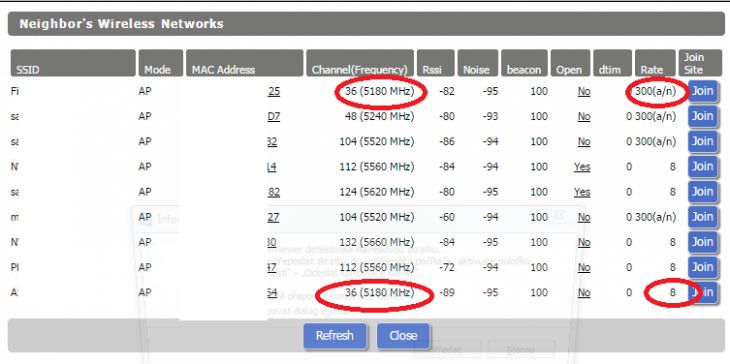Select the "48 (5240 MHz)" channel cell
Screen dimensions: 730x364
(x=379, y=116)
